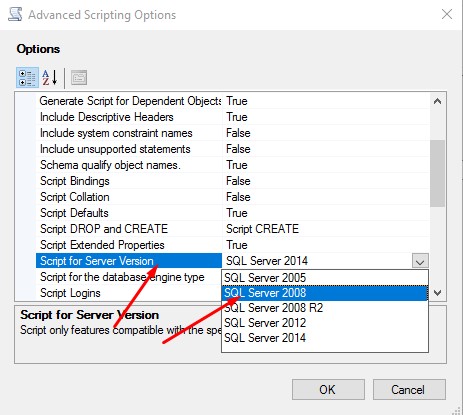Click True value for Dependent Objects
The height and width of the screenshot is (415, 463).
pyautogui.click(x=326, y=101)
